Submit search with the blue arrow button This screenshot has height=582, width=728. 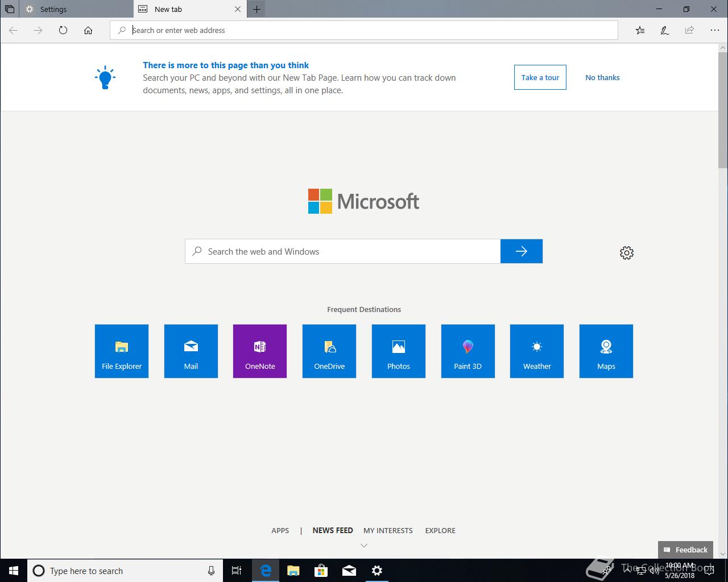pos(522,251)
